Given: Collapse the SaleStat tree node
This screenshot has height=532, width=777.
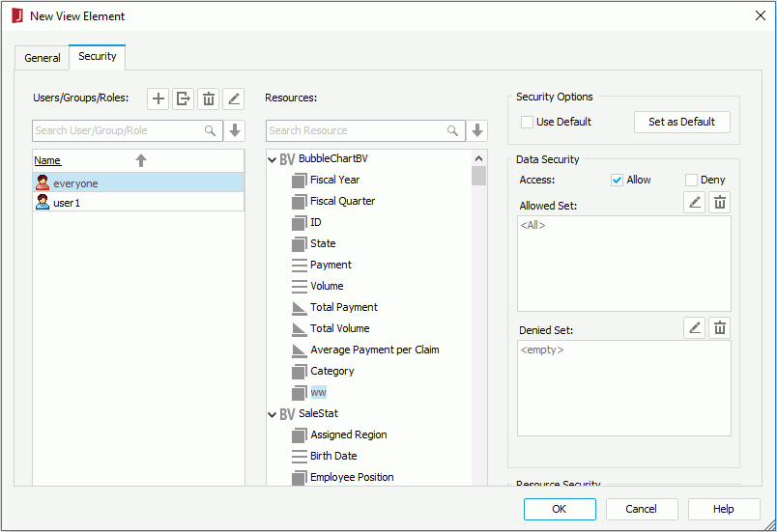Looking at the screenshot, I should pos(273,414).
